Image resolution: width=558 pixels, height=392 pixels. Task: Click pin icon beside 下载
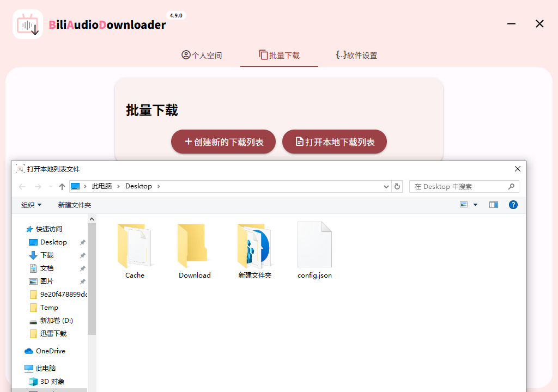tap(83, 255)
